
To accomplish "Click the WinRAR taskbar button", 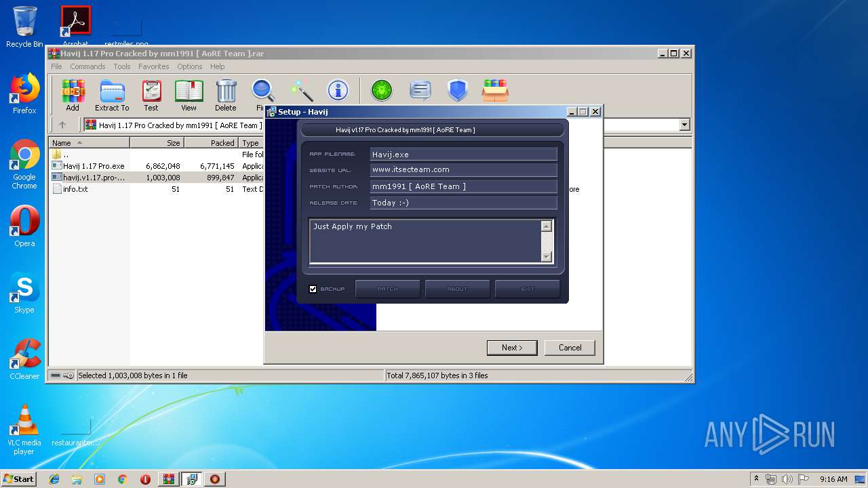I will (168, 479).
